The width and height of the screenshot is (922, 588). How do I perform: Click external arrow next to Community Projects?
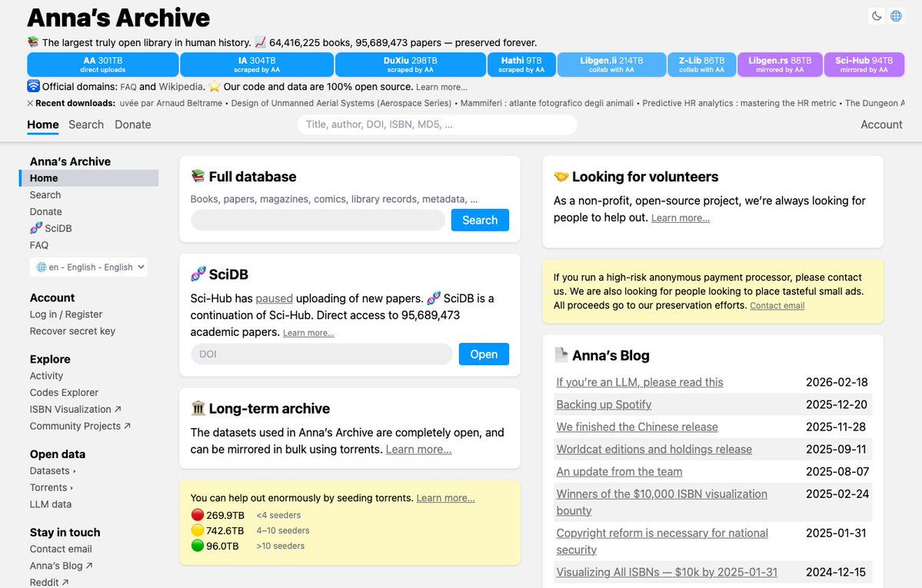(127, 426)
